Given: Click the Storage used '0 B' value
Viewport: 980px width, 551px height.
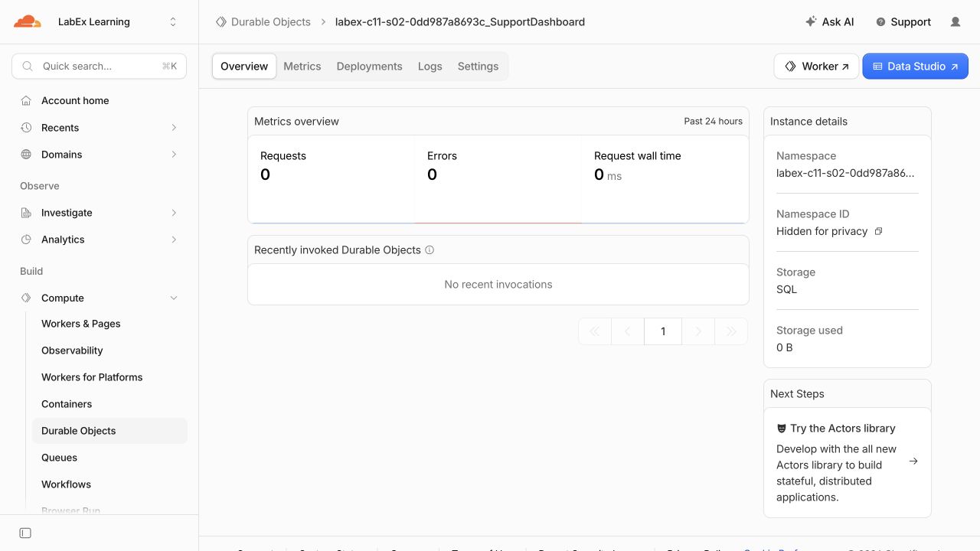Looking at the screenshot, I should 785,347.
